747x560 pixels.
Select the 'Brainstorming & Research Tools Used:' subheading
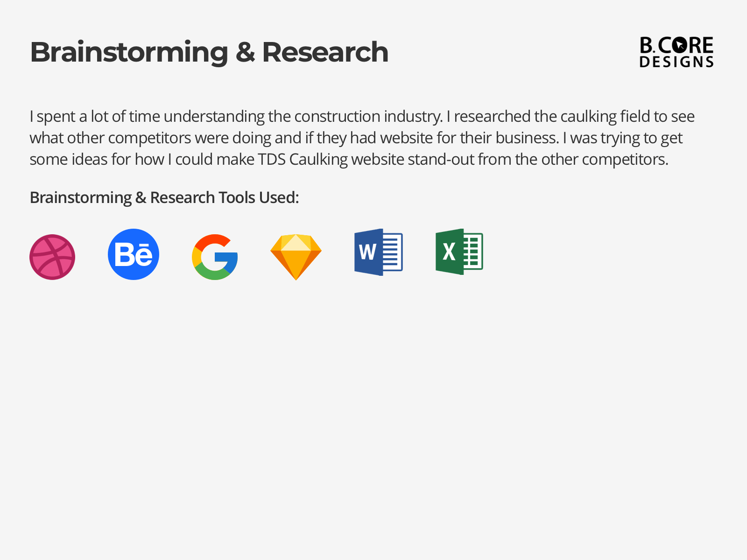pyautogui.click(x=164, y=198)
